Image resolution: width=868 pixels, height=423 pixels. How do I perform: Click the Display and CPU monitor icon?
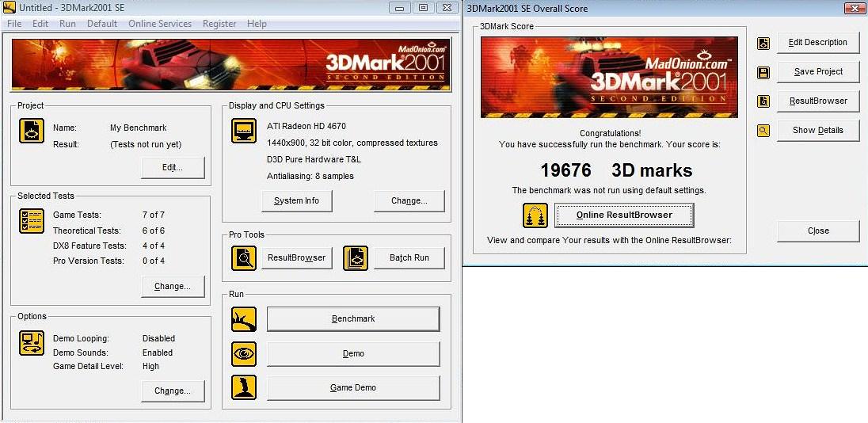(x=243, y=131)
